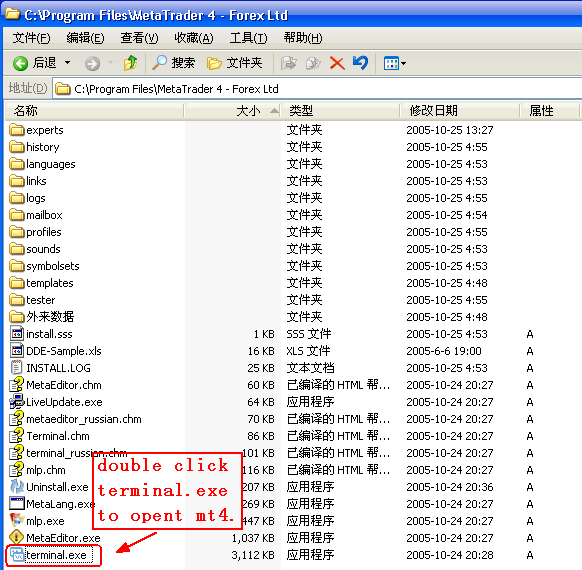Click the file name terminal.exe
This screenshot has width=582, height=570.
pyautogui.click(x=56, y=555)
